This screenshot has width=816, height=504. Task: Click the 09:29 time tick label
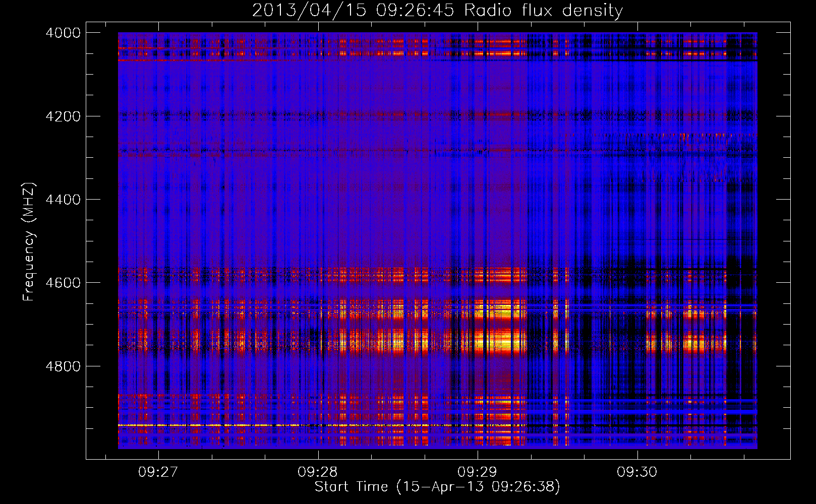477,472
